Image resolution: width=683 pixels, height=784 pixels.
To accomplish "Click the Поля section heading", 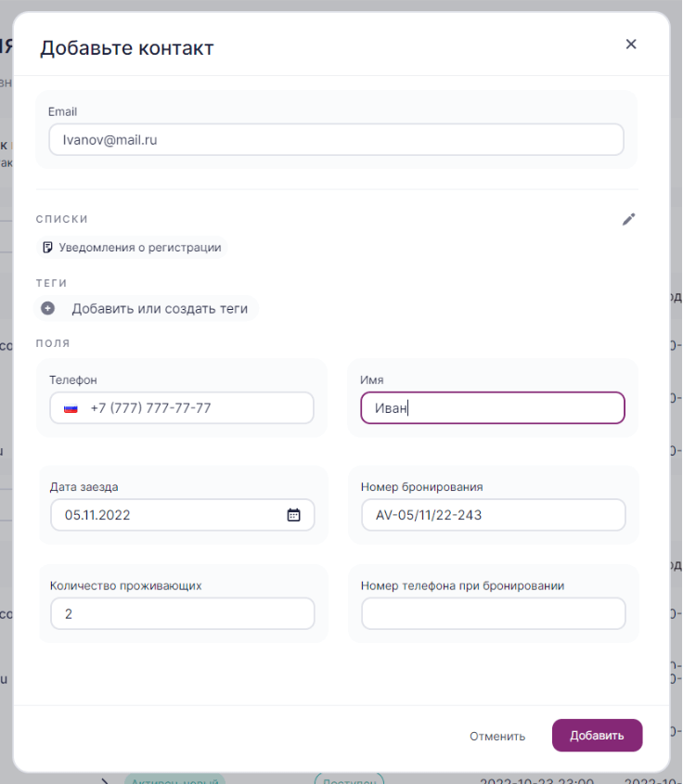I will 53,343.
